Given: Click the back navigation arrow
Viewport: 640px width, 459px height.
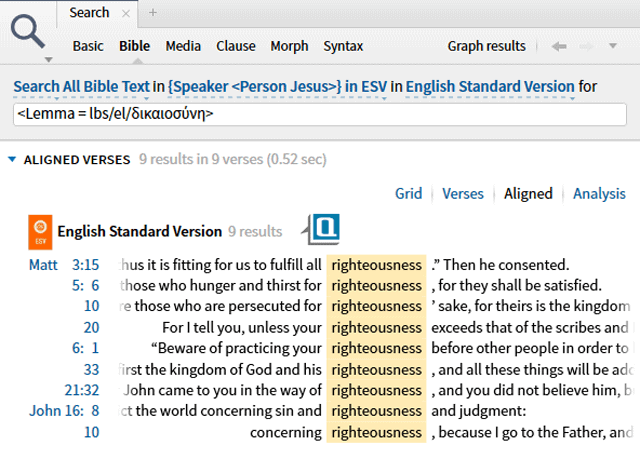Looking at the screenshot, I should click(560, 46).
